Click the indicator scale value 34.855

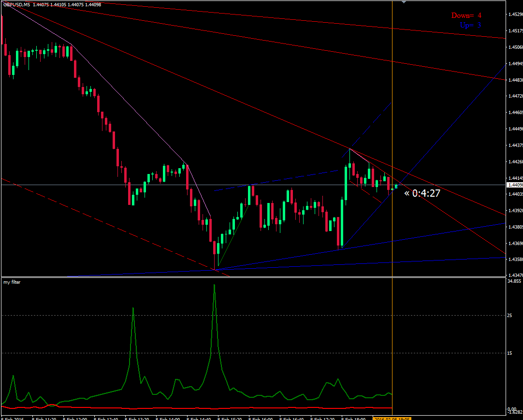coord(514,281)
